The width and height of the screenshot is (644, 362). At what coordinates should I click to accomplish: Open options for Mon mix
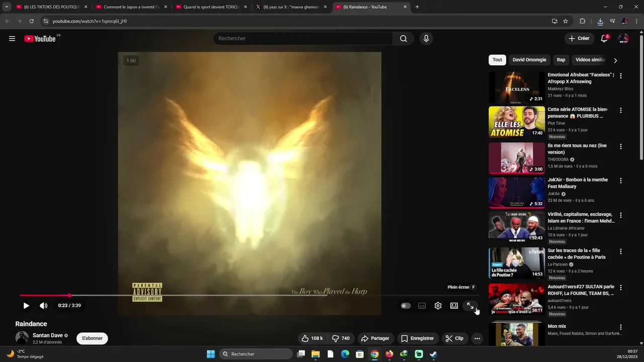tap(621, 327)
